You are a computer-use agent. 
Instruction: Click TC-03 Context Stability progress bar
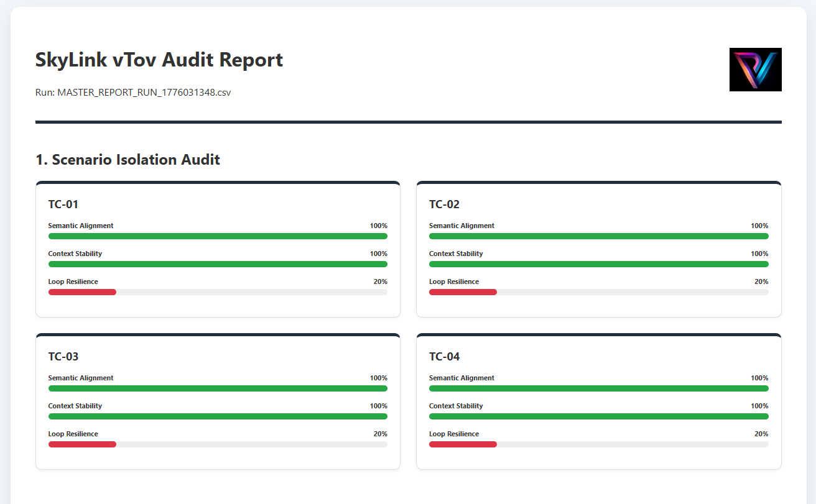click(x=218, y=416)
